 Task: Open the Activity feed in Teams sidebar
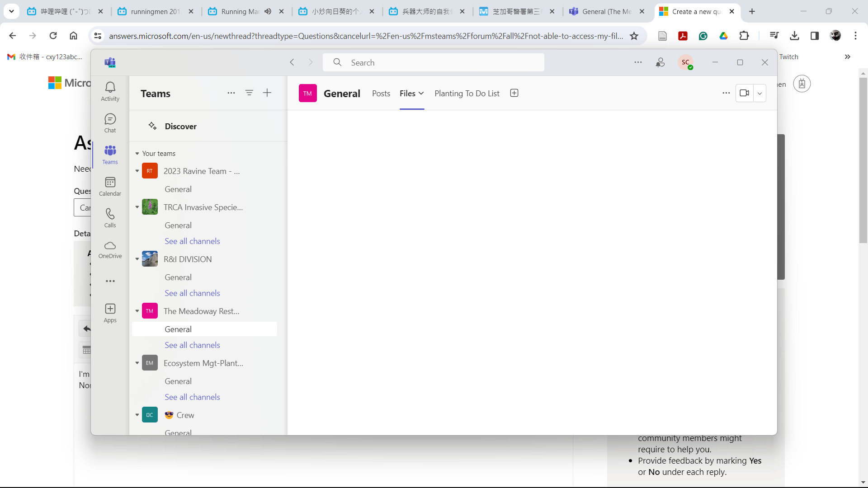point(110,91)
